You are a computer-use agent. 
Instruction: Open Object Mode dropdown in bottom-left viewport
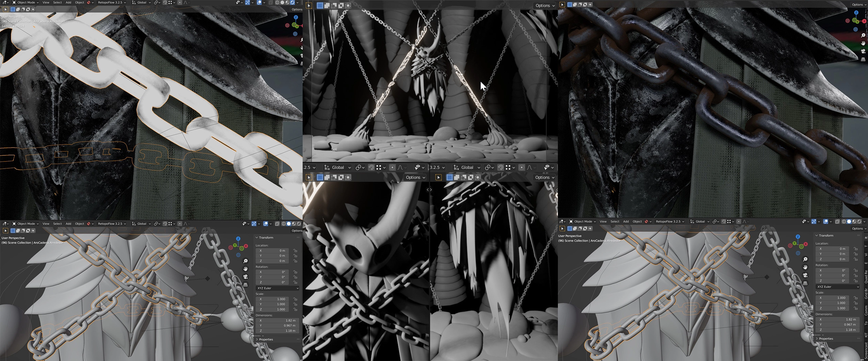(x=26, y=224)
